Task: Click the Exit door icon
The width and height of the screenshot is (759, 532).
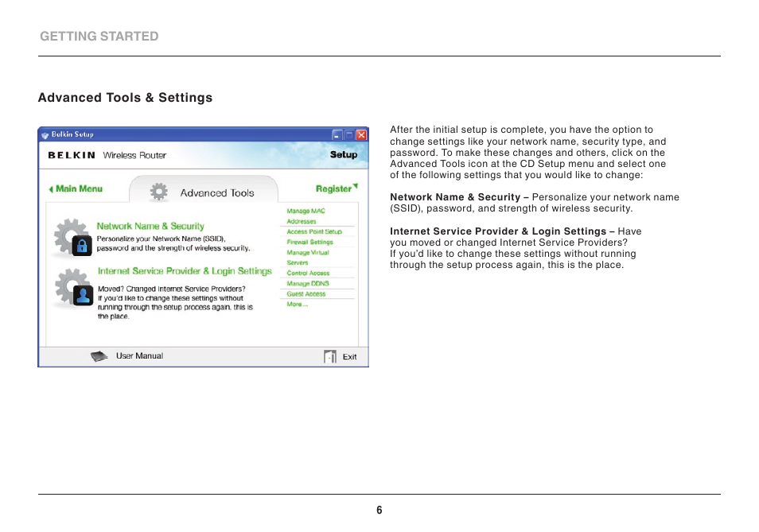Action: pyautogui.click(x=330, y=357)
